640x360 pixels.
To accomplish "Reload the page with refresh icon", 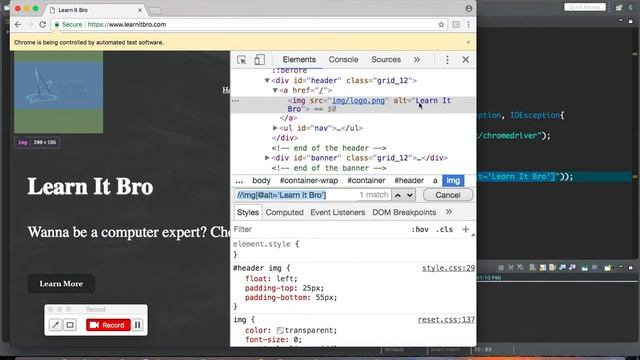I will pos(42,24).
